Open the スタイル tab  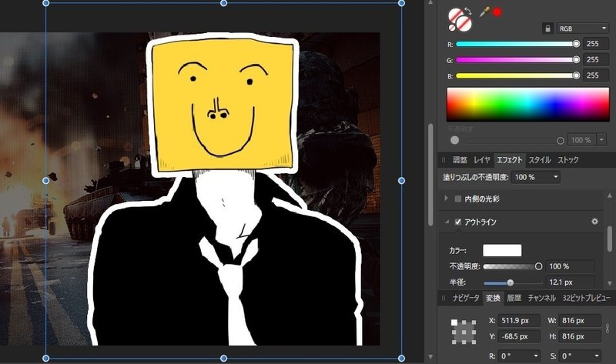point(540,160)
